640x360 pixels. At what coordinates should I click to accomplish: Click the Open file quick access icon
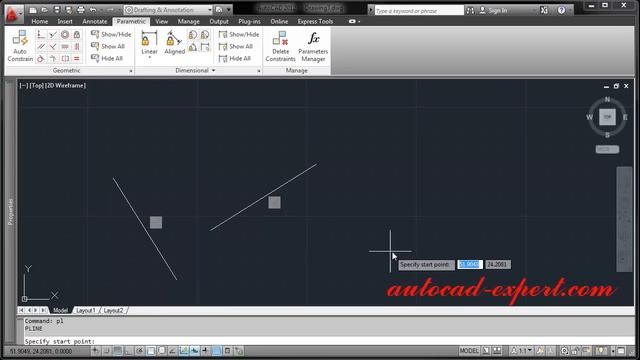(45, 10)
